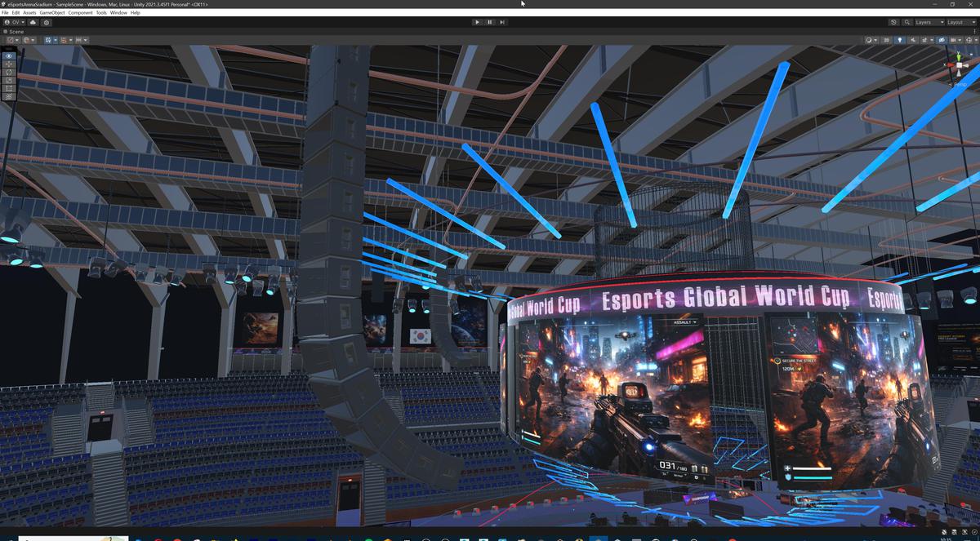Open the global search magnifier
The image size is (980, 541).
[x=907, y=22]
